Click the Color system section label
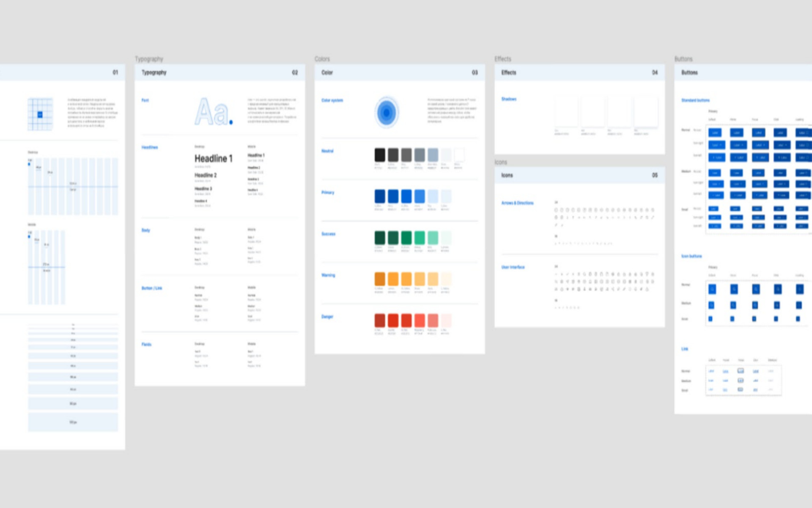Image resolution: width=812 pixels, height=508 pixels. point(332,100)
